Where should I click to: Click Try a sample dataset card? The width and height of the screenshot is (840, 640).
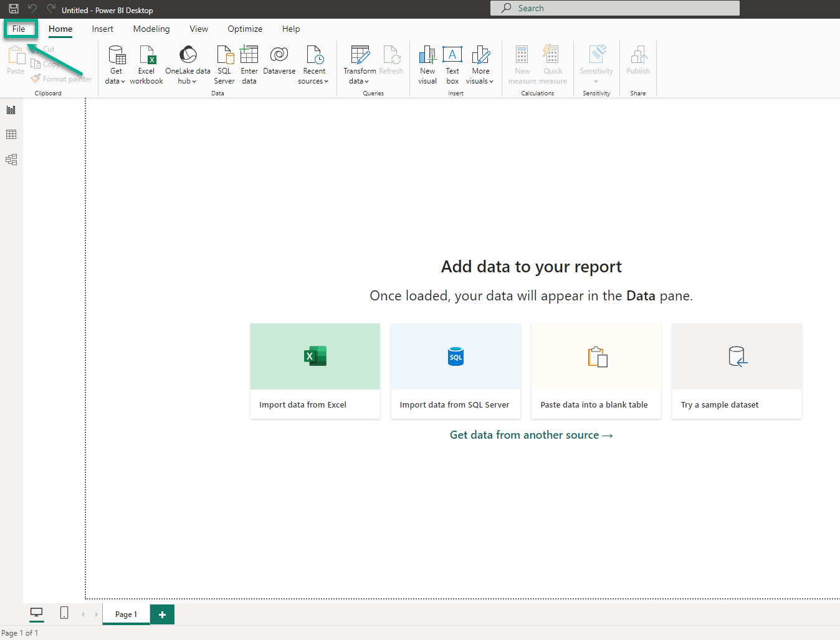(737, 371)
